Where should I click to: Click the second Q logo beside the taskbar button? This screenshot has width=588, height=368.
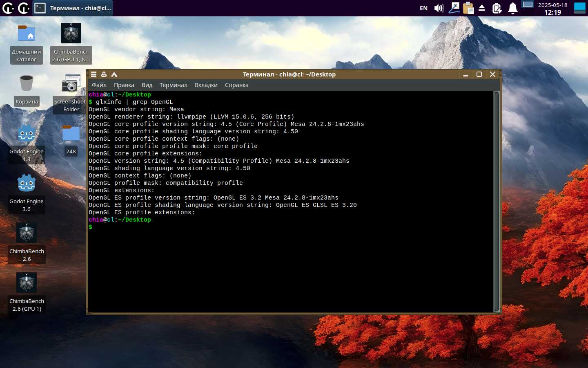24,8
